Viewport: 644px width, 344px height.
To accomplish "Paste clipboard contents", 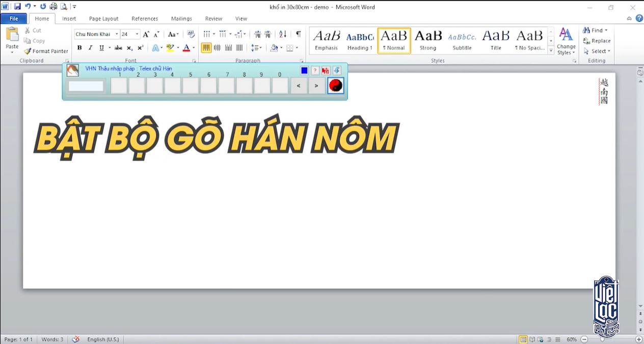I will click(x=12, y=41).
